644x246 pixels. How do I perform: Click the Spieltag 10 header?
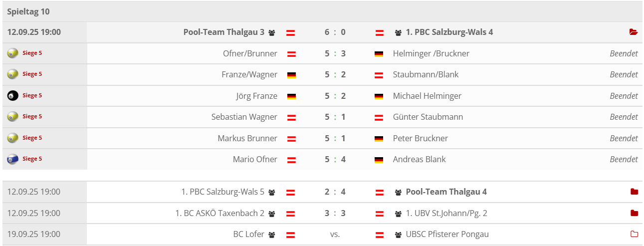point(28,11)
